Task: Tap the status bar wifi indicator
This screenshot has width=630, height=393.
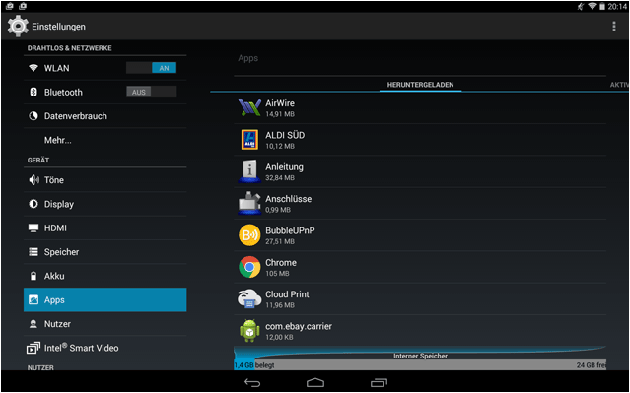Action: click(592, 6)
